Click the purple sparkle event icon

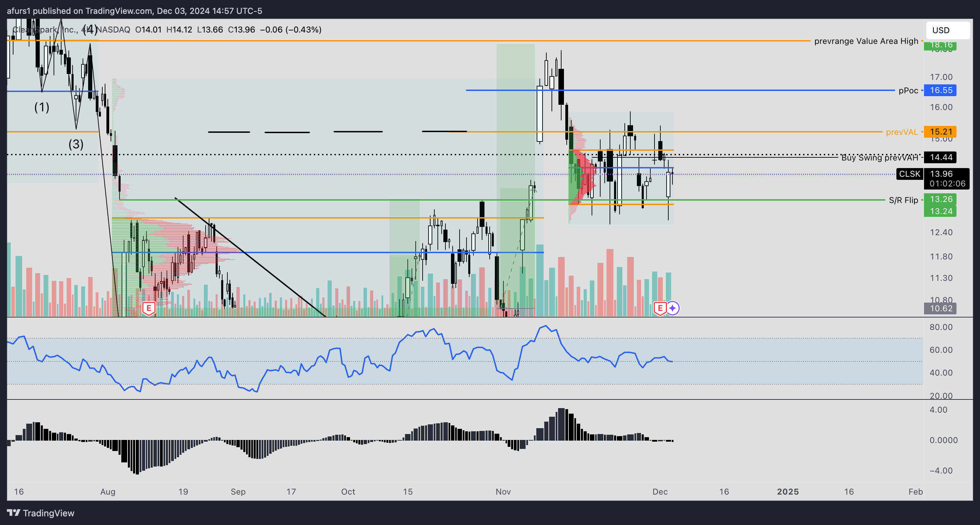(672, 308)
